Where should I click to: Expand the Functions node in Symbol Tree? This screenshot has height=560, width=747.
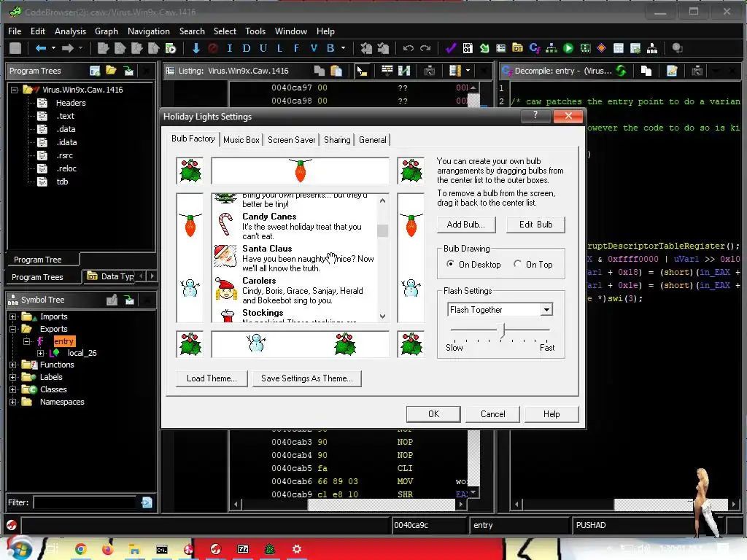coord(13,365)
